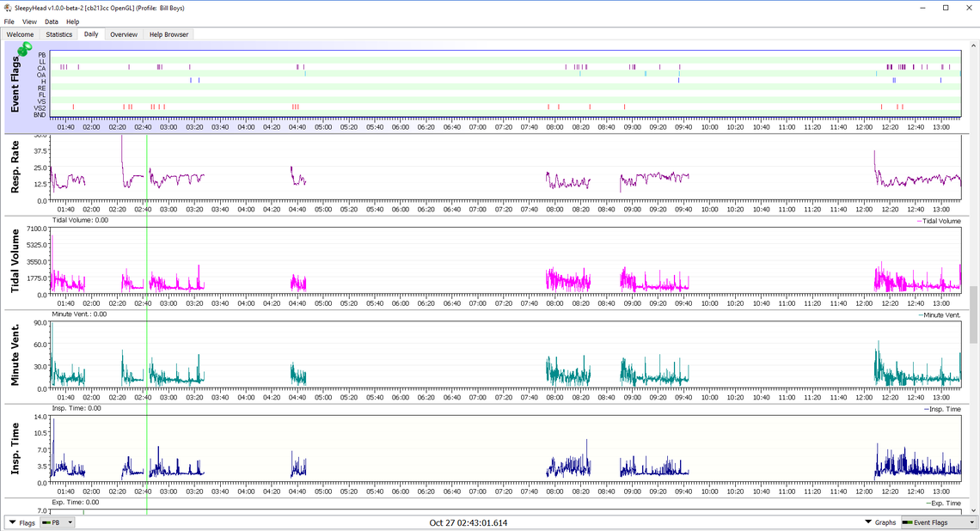980x531 pixels.
Task: Open the Event Flags graphs dropdown
Action: point(939,522)
